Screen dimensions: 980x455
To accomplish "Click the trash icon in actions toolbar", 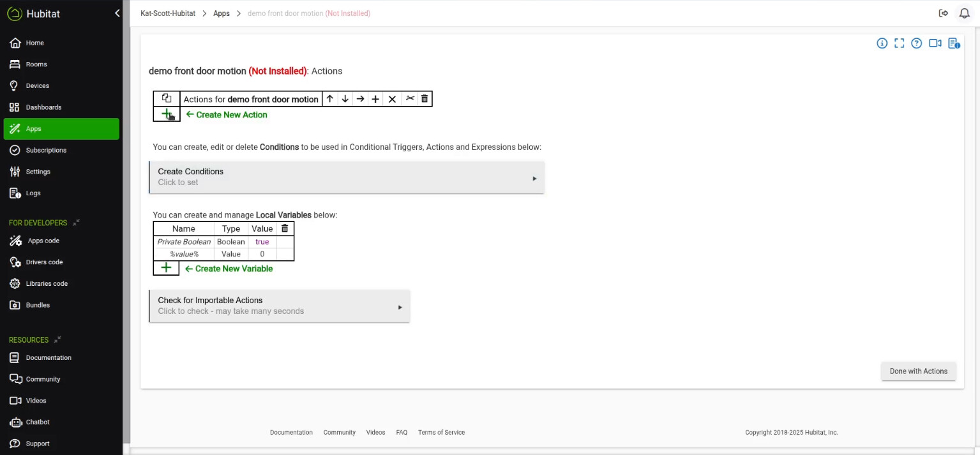I will coord(425,98).
